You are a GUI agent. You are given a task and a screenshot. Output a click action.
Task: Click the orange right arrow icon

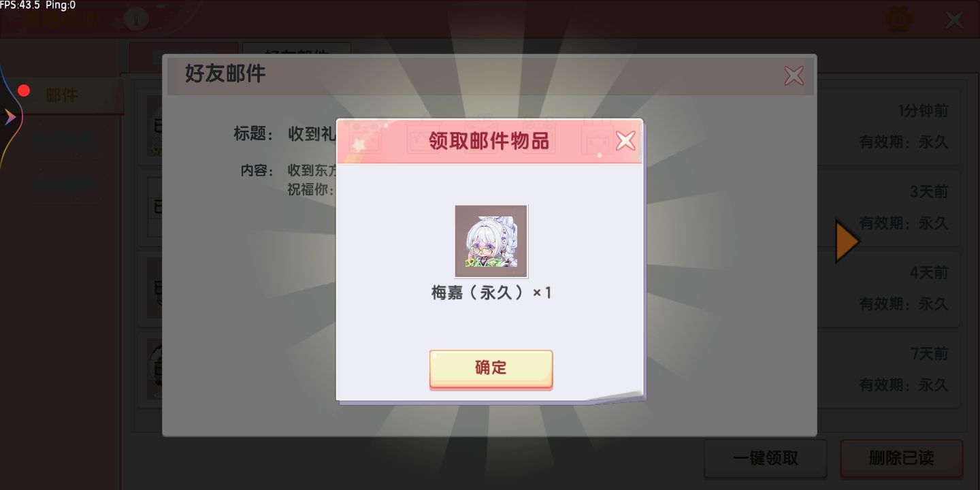[x=847, y=240]
